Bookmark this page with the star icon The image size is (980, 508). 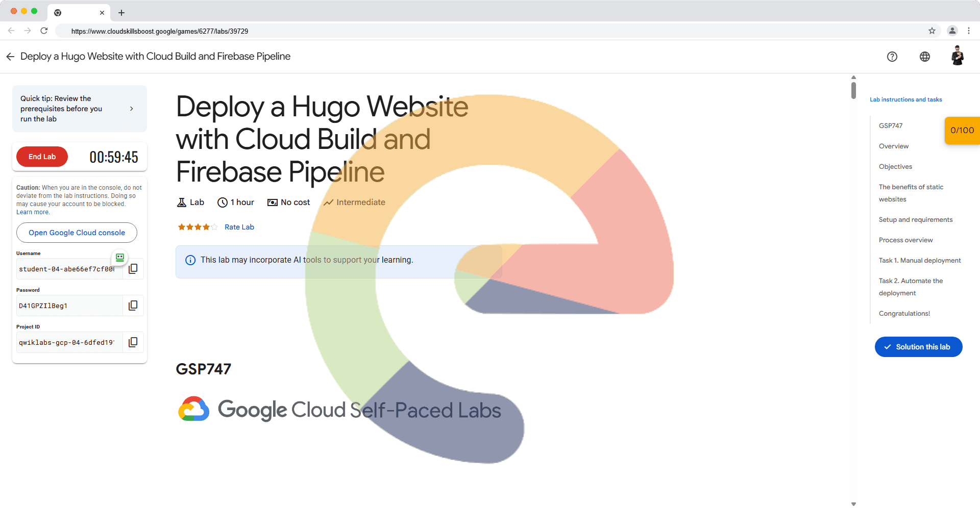(x=932, y=31)
